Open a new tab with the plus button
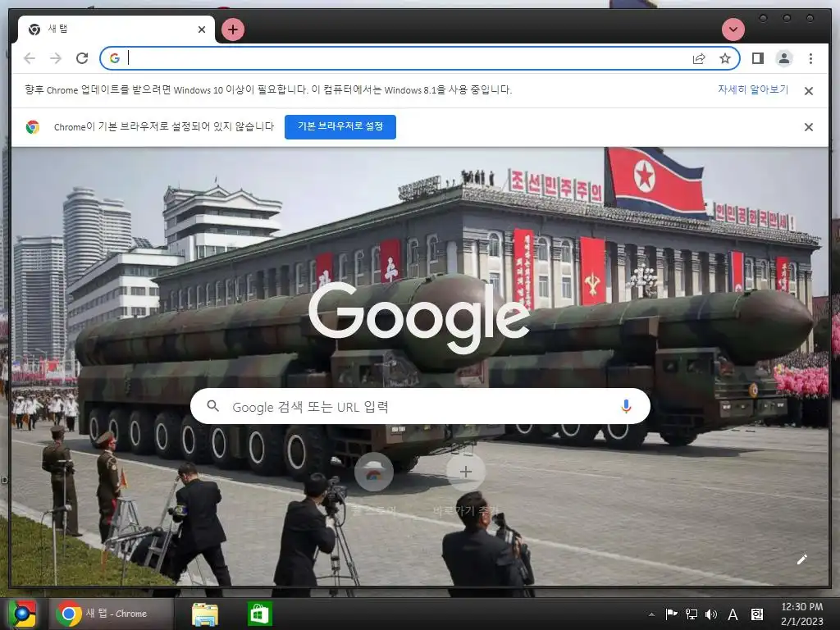The height and width of the screenshot is (630, 840). [232, 30]
